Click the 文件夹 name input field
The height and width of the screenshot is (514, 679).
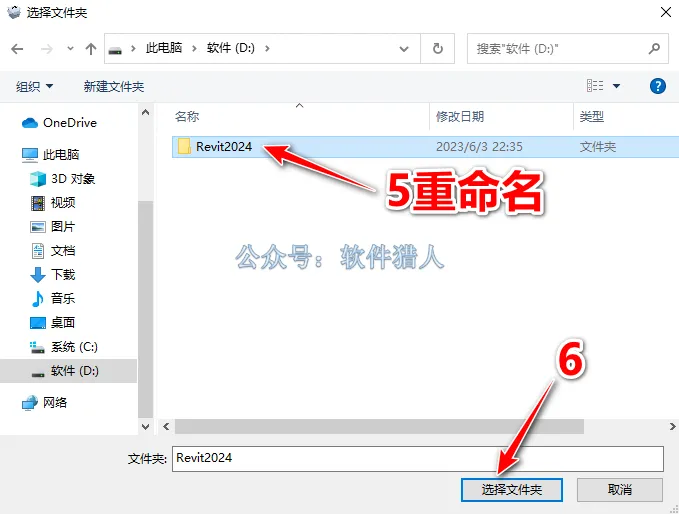point(418,459)
